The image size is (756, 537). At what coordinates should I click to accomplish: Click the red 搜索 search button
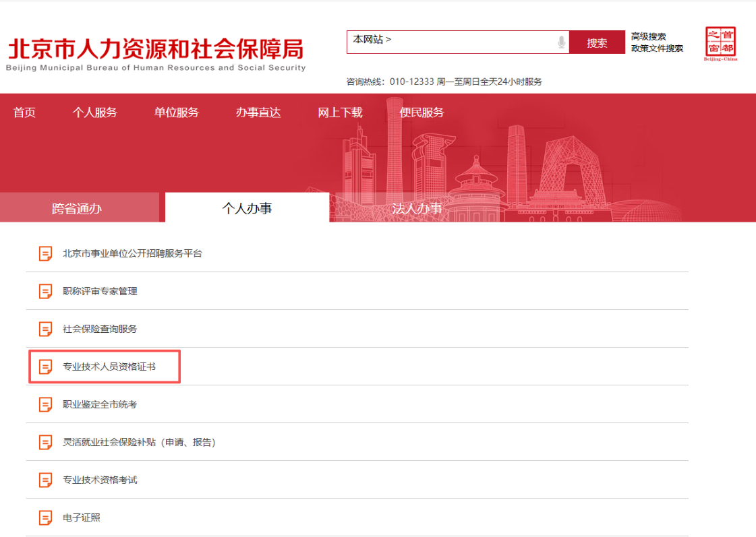597,42
